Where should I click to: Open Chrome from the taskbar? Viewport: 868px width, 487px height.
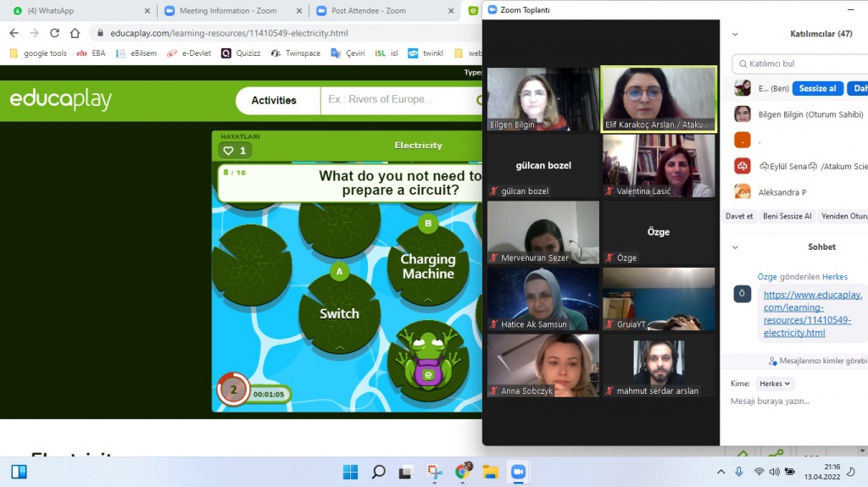(463, 472)
